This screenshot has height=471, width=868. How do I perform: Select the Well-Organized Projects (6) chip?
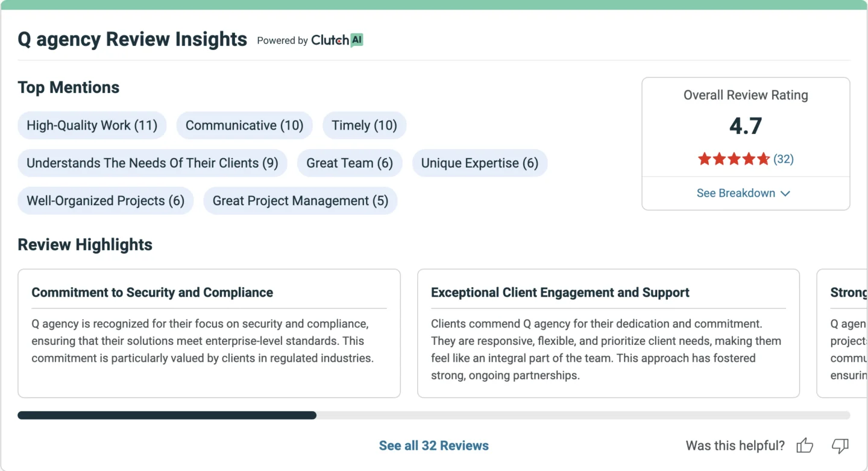(x=105, y=200)
